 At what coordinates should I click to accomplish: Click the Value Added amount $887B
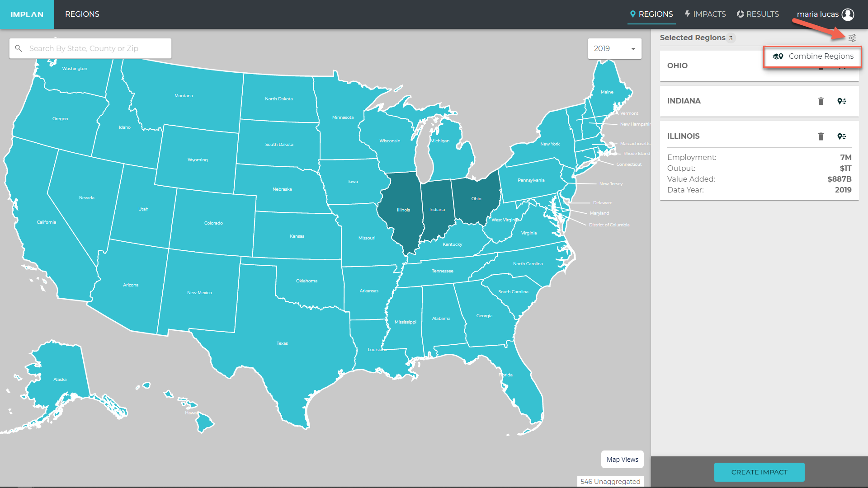click(840, 179)
